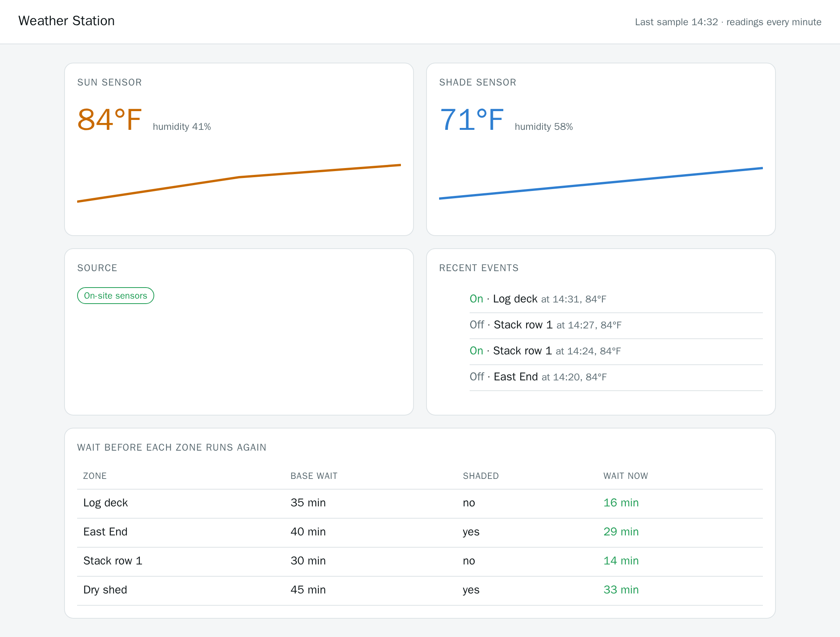This screenshot has width=840, height=637.
Task: Select the Dry shed zone name
Action: tap(105, 590)
